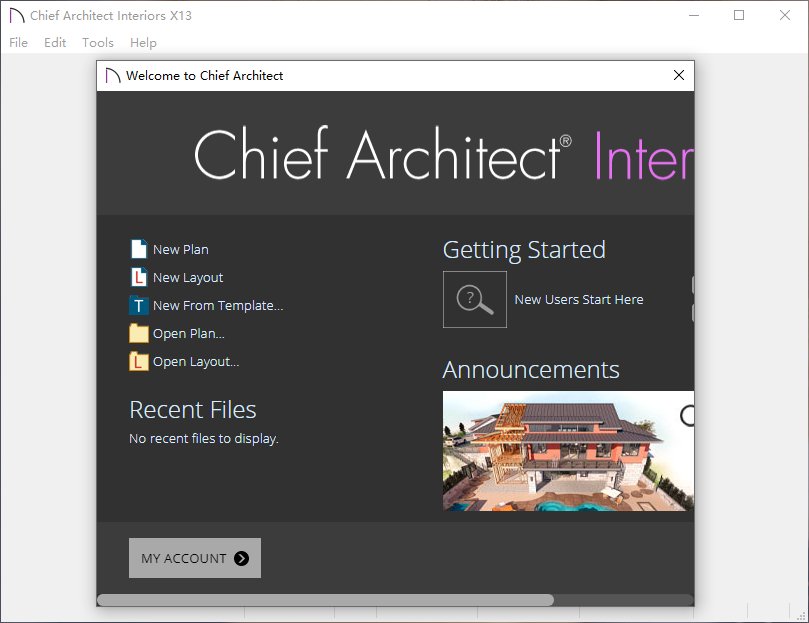Click the arrow icon in My Account button
Screen dimensions: 809x623
click(x=241, y=558)
